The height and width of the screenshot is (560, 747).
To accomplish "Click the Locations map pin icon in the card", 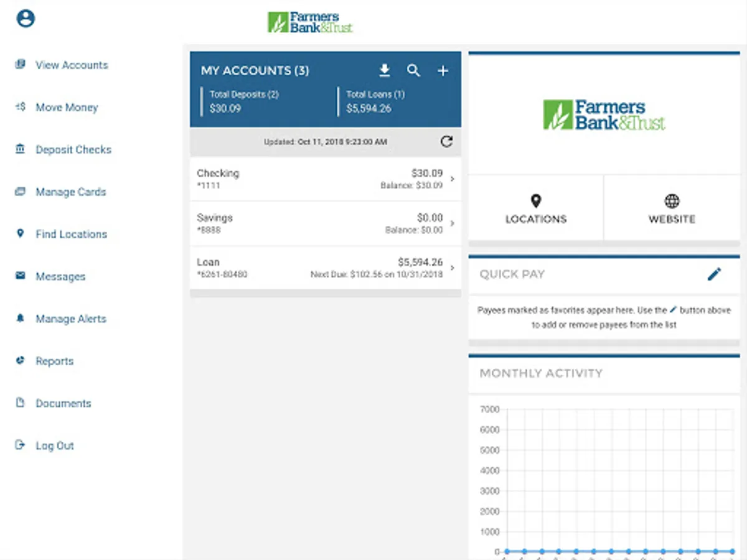I will click(x=536, y=201).
